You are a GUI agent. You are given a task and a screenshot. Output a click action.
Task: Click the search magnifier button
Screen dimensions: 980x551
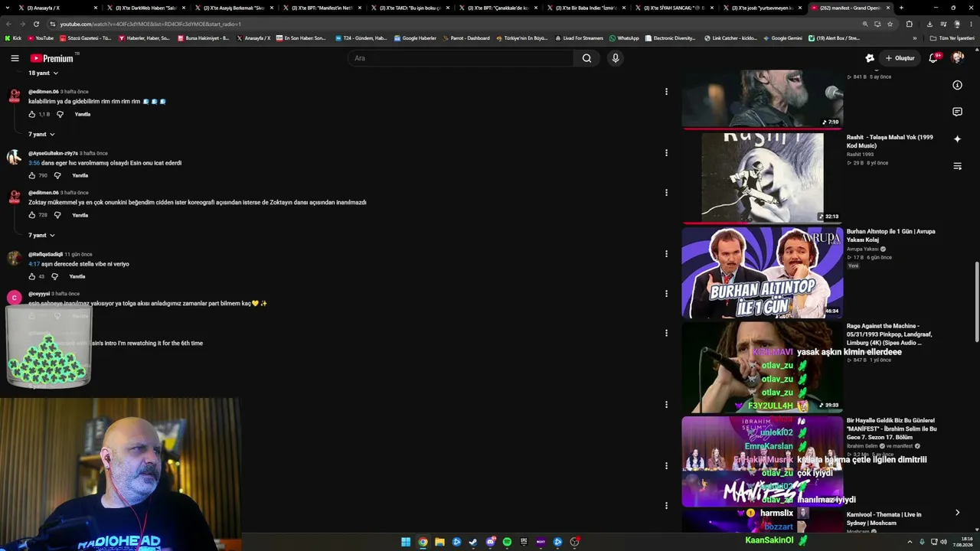click(x=586, y=58)
